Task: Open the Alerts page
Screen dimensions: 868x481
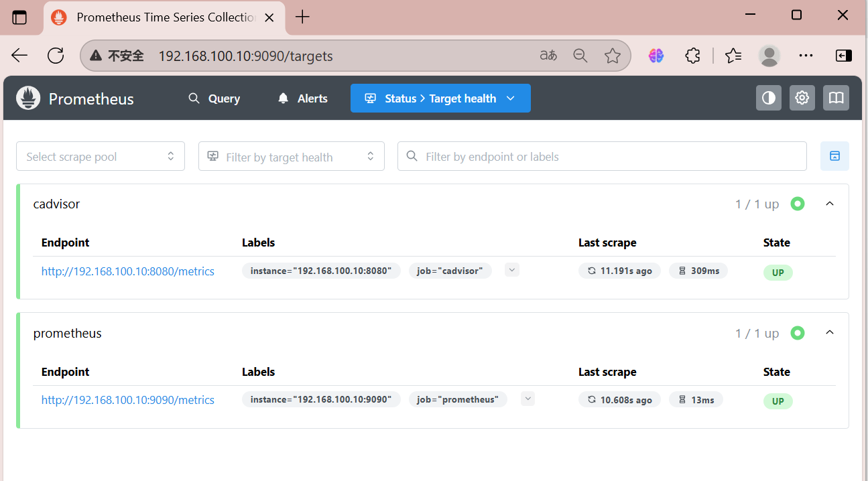Action: (x=303, y=98)
